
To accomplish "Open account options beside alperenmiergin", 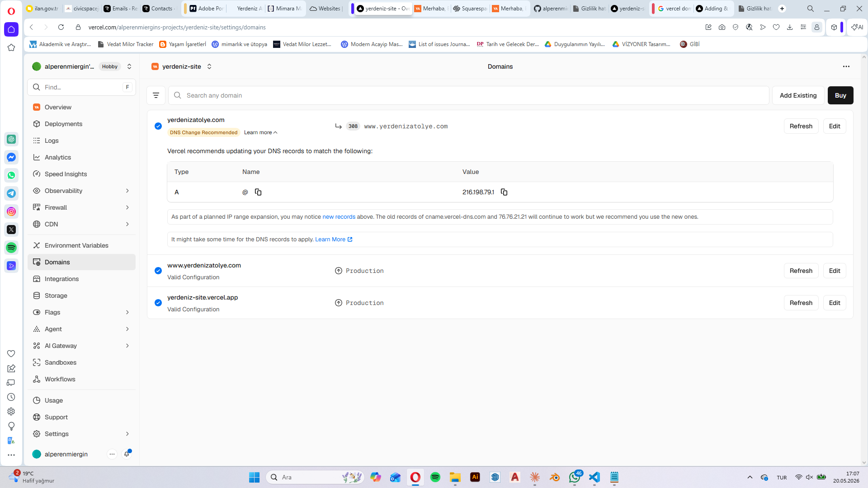I will 112,454.
